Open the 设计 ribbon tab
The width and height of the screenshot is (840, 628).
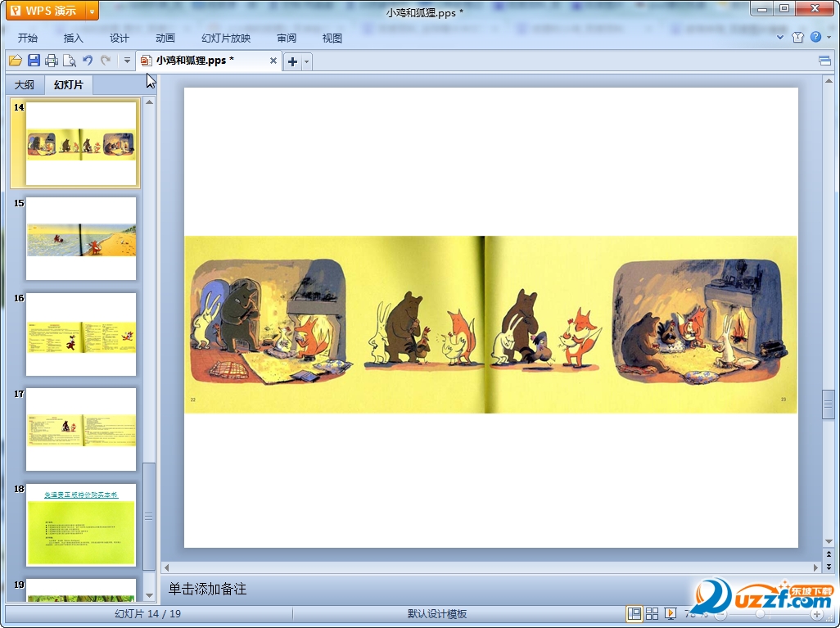[x=119, y=38]
